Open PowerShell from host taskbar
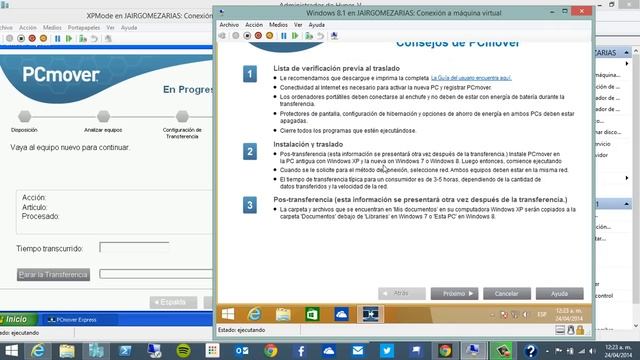The image size is (640, 360). click(x=125, y=351)
